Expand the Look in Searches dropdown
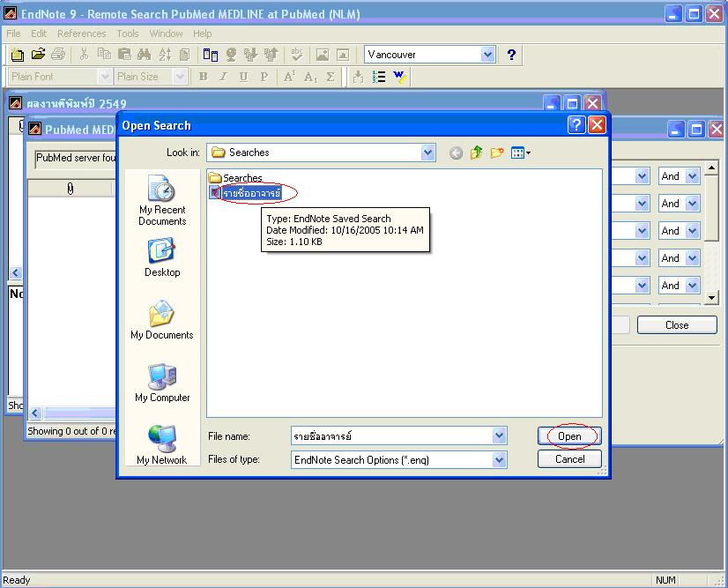This screenshot has width=728, height=588. [x=428, y=153]
